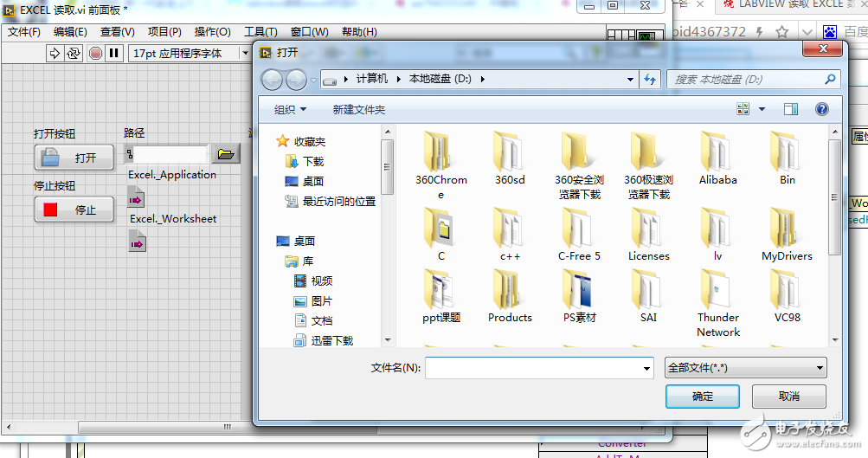Screen dimensions: 868x458
Task: Select 最近访问的位置 in navigation pane
Action: (x=331, y=202)
